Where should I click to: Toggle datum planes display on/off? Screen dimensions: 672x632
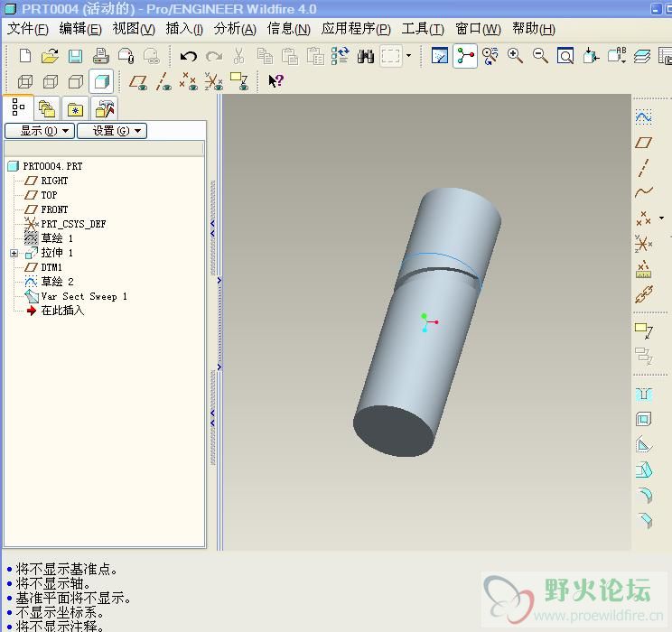[x=137, y=81]
